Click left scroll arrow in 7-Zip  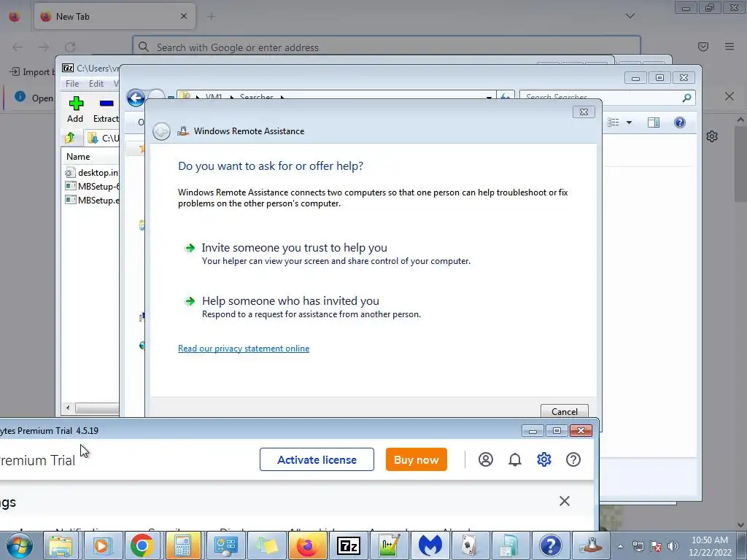click(68, 408)
